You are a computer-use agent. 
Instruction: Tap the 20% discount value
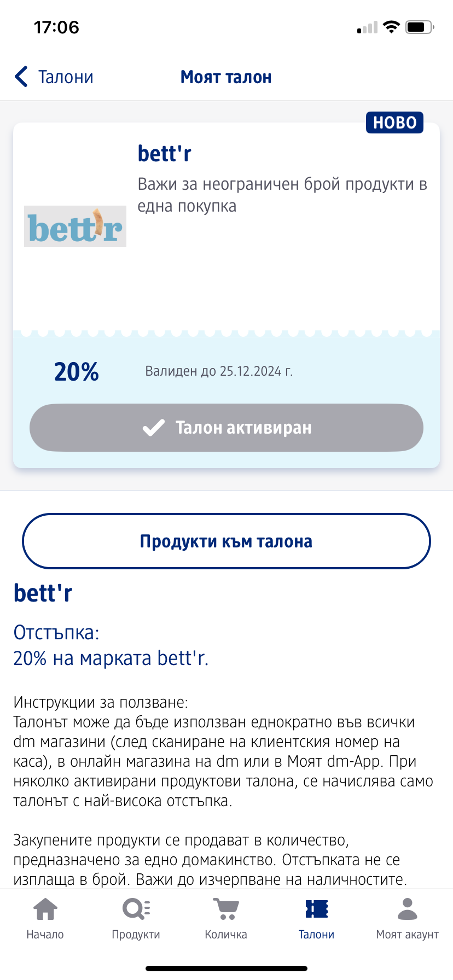[x=77, y=372]
